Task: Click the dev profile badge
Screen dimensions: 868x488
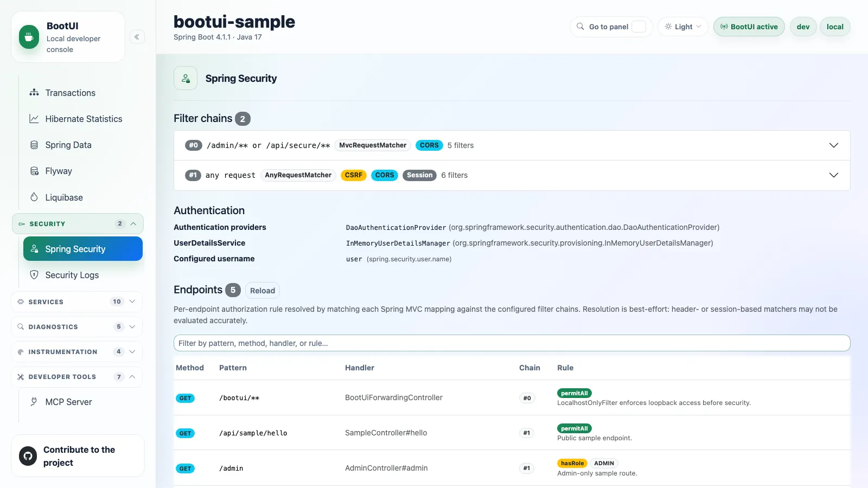Action: coord(803,27)
